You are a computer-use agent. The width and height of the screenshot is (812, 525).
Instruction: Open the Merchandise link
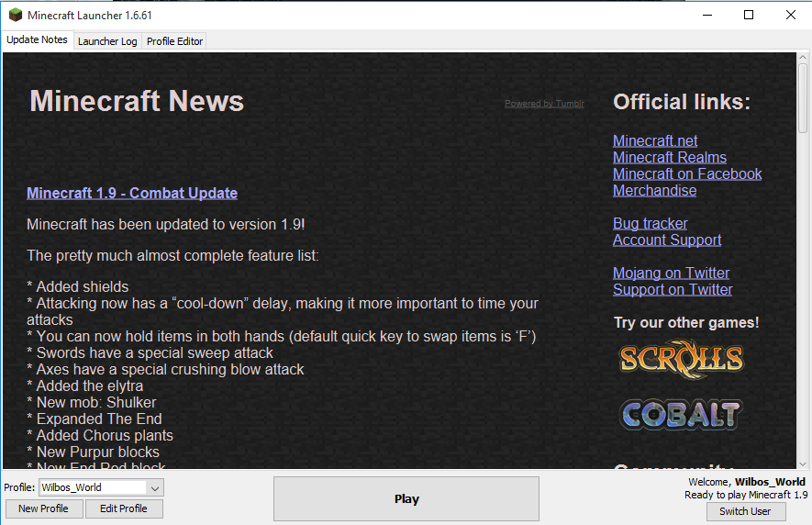click(654, 191)
